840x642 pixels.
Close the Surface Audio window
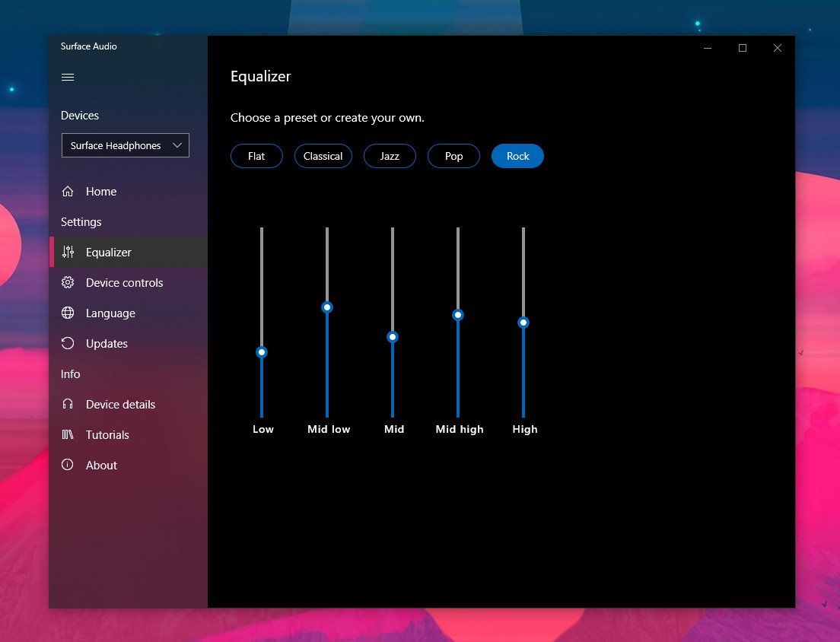click(778, 48)
